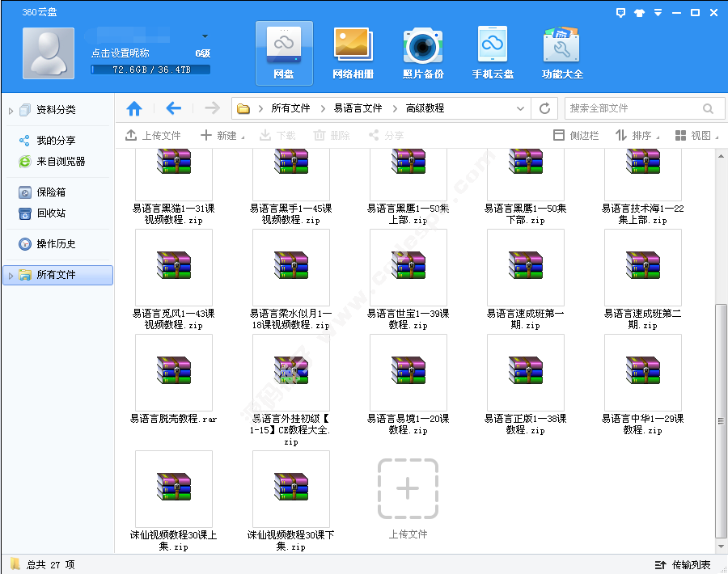Select 易语言柔水似月1—18课视频教程.zip archive icon
Screen dimensions: 728x574
pyautogui.click(x=291, y=265)
